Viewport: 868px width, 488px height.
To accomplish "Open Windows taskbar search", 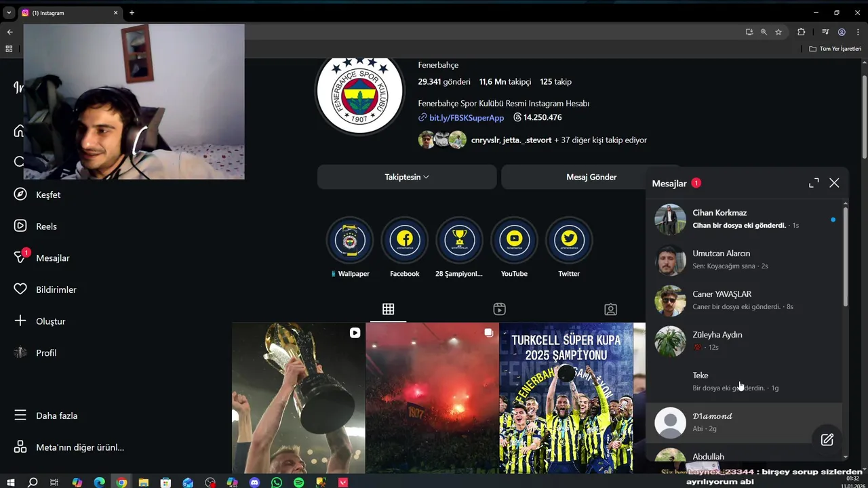I will 33,483.
